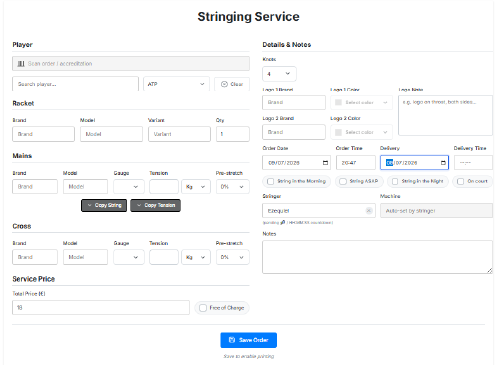Screen dimensions: 500x365
Task: Open the Mains Pre-stretch 0% dropdown
Action: (x=233, y=187)
